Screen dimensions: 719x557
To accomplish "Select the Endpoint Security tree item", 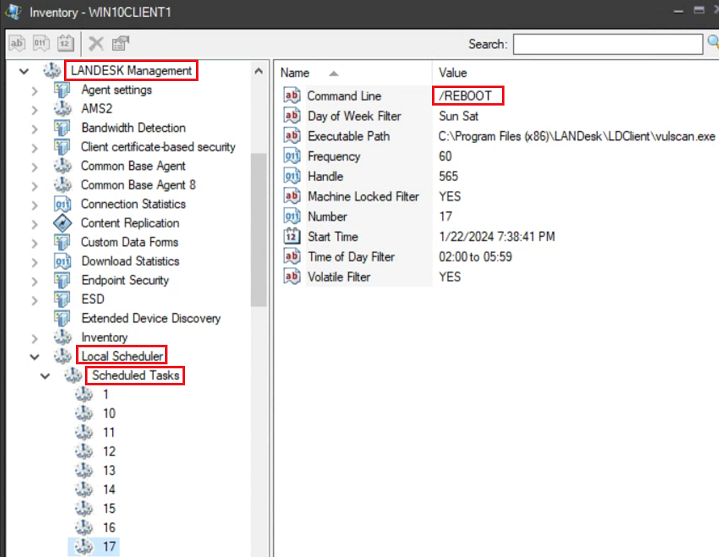I will (124, 280).
